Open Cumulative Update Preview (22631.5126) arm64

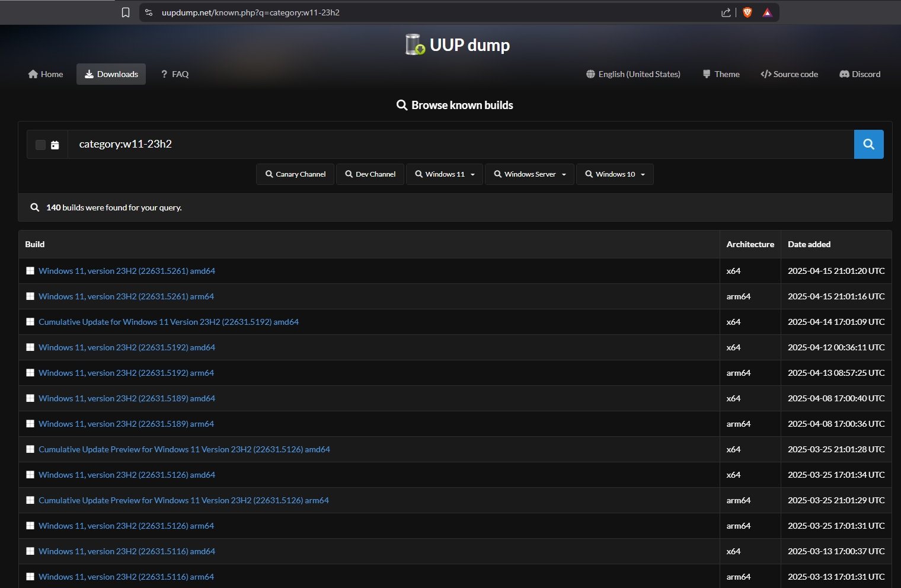(184, 500)
